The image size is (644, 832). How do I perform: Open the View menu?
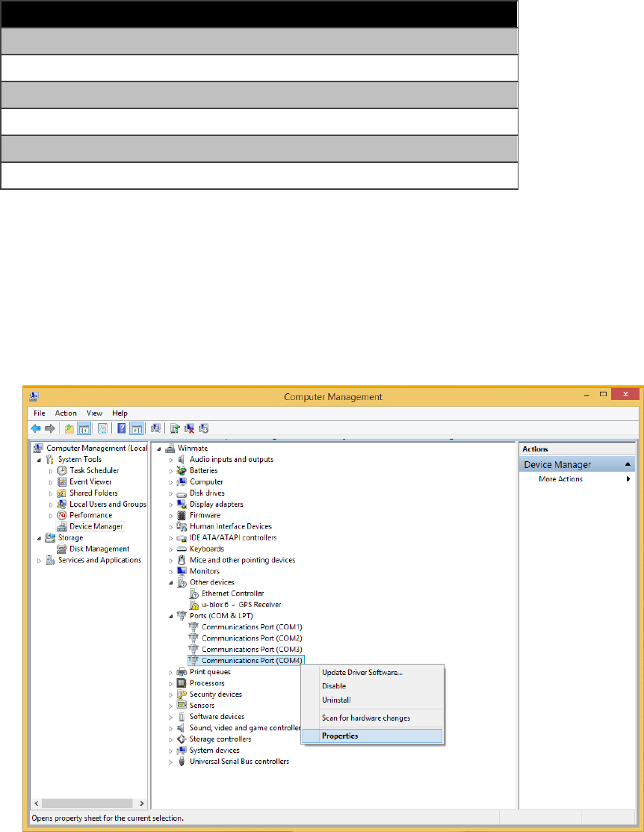(x=94, y=413)
